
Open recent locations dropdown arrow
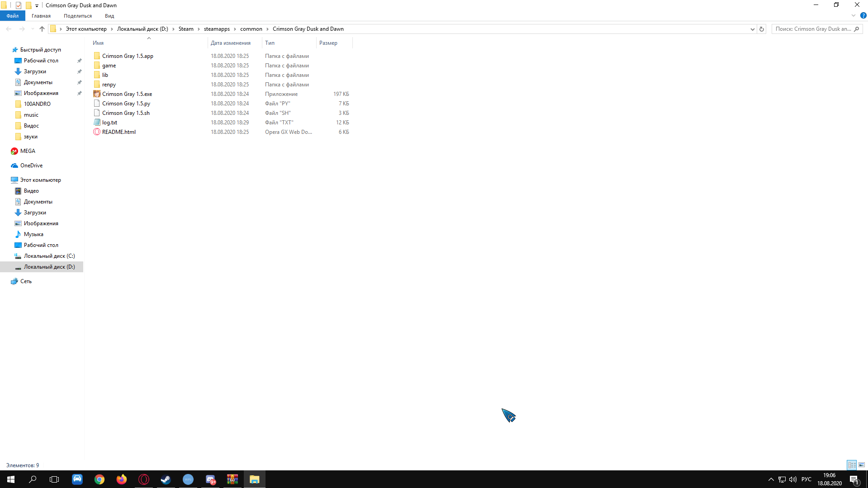[x=33, y=29]
